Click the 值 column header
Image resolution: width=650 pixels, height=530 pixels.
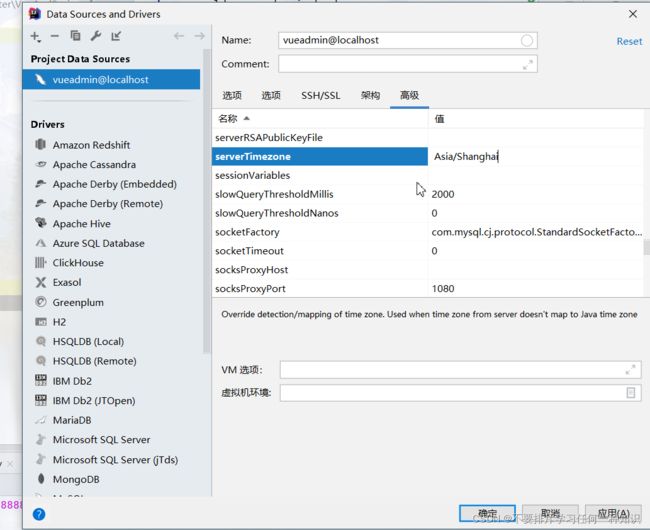pyautogui.click(x=536, y=119)
